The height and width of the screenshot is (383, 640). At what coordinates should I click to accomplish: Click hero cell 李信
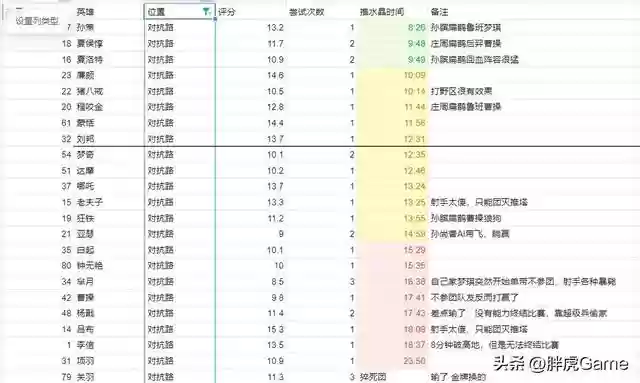click(85, 345)
